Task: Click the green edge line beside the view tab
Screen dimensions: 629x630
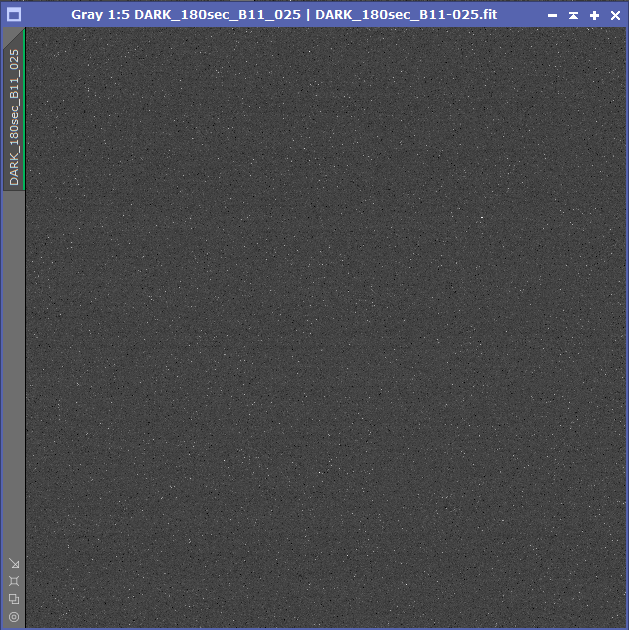Action: (x=24, y=110)
